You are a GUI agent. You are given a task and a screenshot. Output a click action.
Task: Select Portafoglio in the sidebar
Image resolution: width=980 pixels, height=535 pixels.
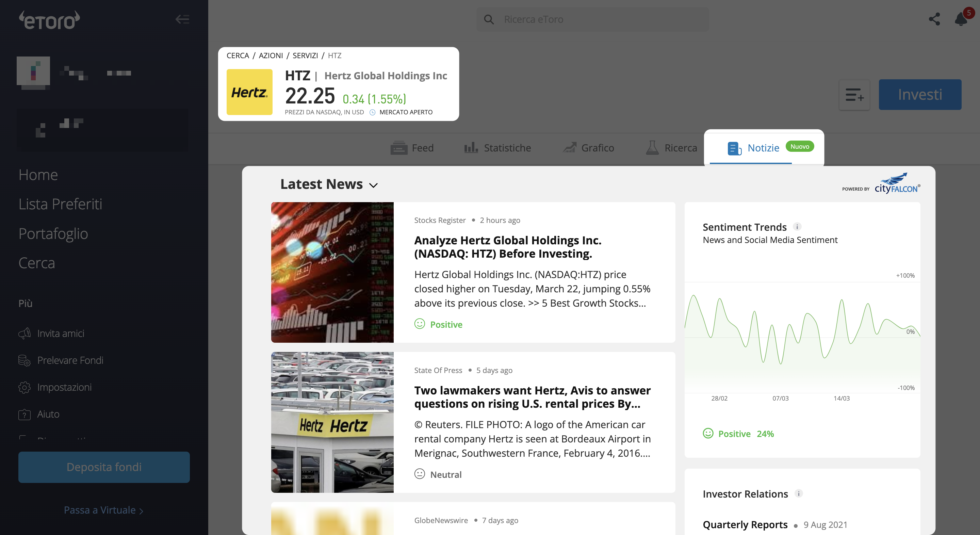tap(53, 233)
